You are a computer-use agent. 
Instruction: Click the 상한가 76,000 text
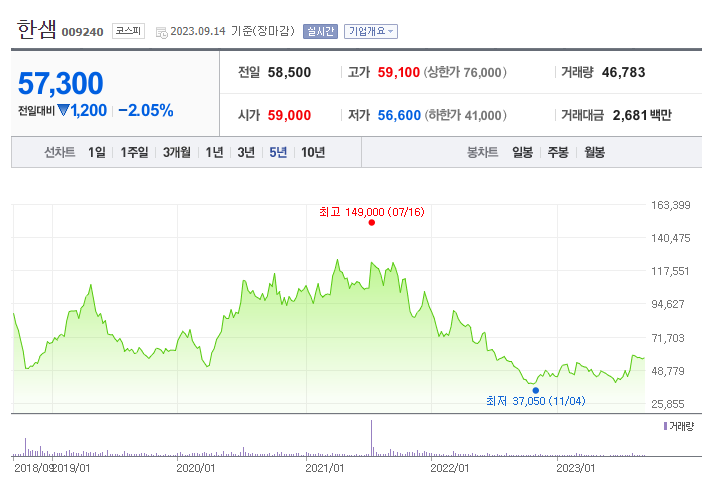pyautogui.click(x=465, y=72)
